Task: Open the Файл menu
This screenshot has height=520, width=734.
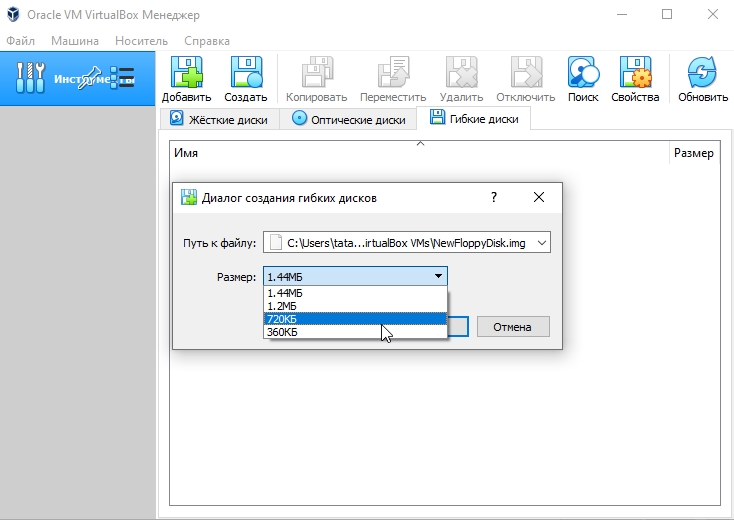Action: click(21, 41)
